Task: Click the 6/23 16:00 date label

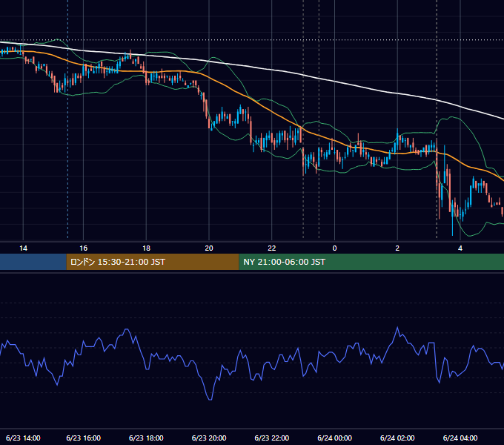Action: (83, 438)
